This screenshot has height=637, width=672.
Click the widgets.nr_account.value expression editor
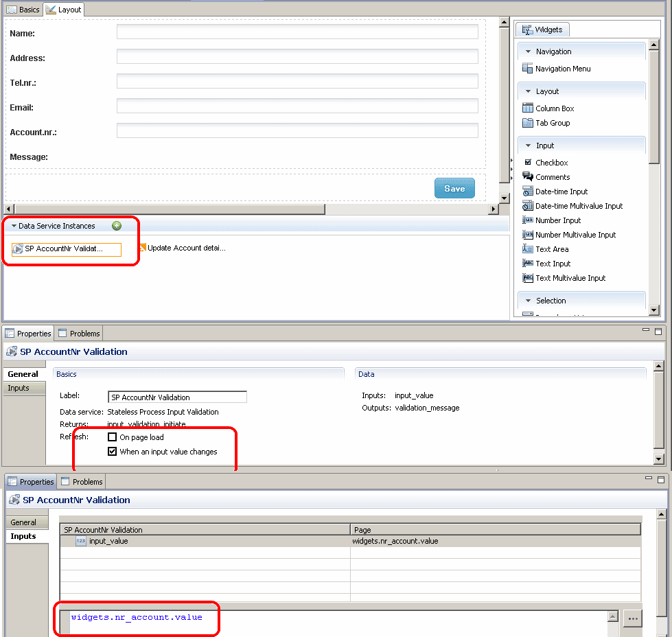[x=338, y=624]
